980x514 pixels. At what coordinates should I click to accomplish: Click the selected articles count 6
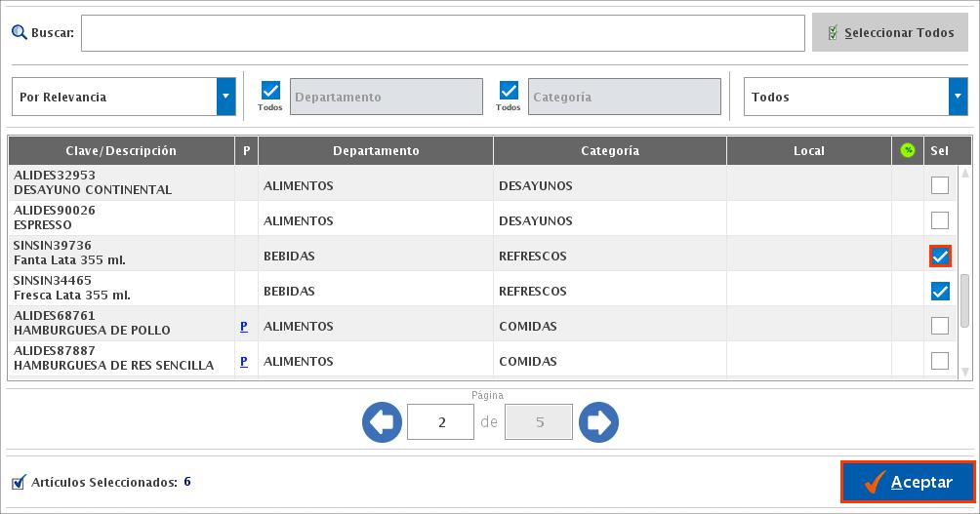187,482
